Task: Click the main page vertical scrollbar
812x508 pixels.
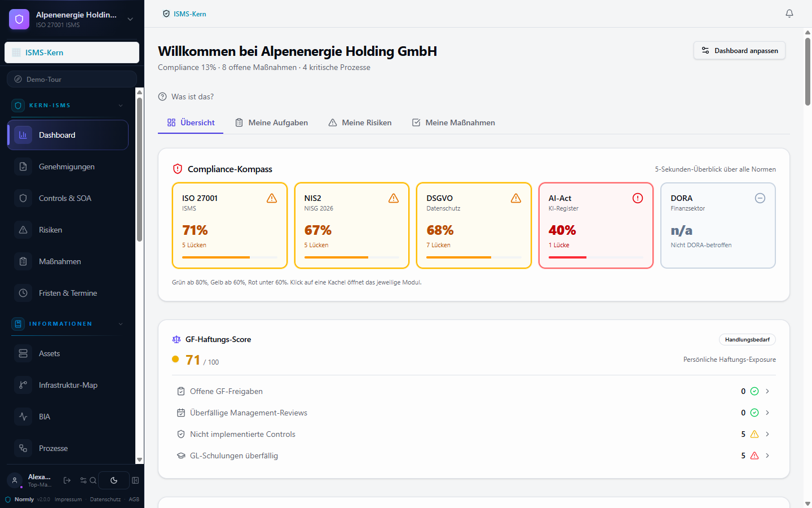Action: pyautogui.click(x=807, y=71)
